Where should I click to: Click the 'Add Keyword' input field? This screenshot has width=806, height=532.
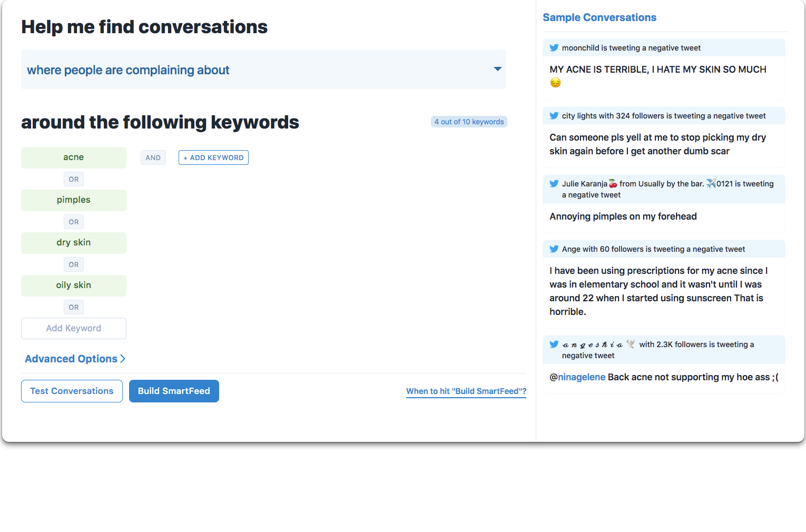74,328
